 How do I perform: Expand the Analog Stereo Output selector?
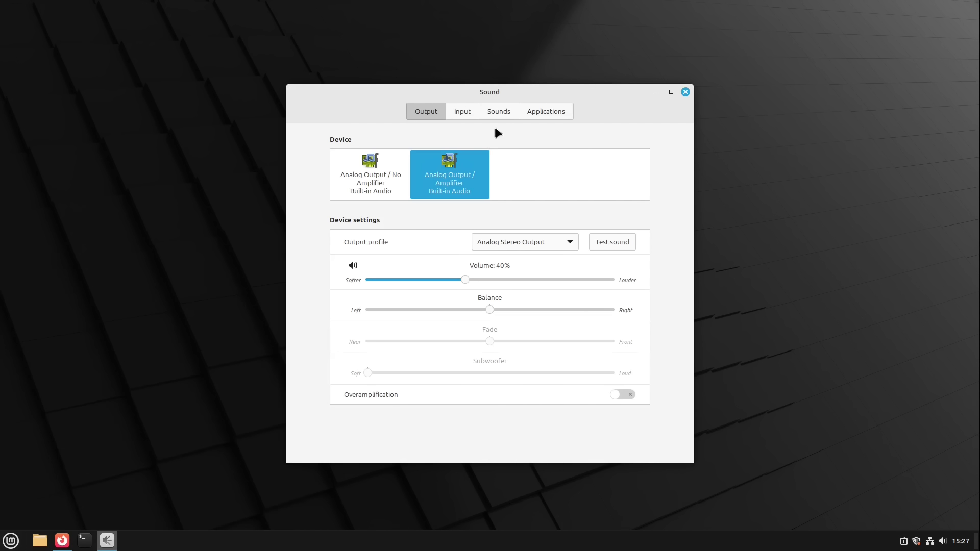point(525,241)
